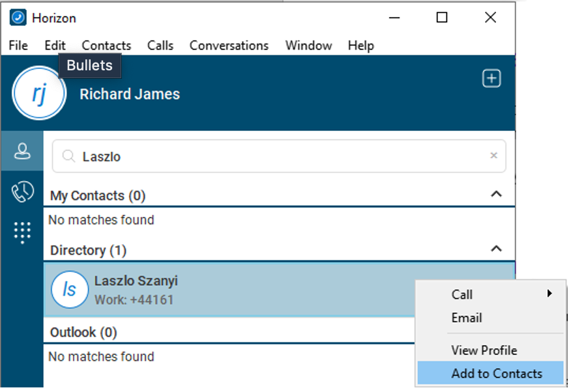Open the Help menu
The height and width of the screenshot is (392, 571).
coord(360,46)
